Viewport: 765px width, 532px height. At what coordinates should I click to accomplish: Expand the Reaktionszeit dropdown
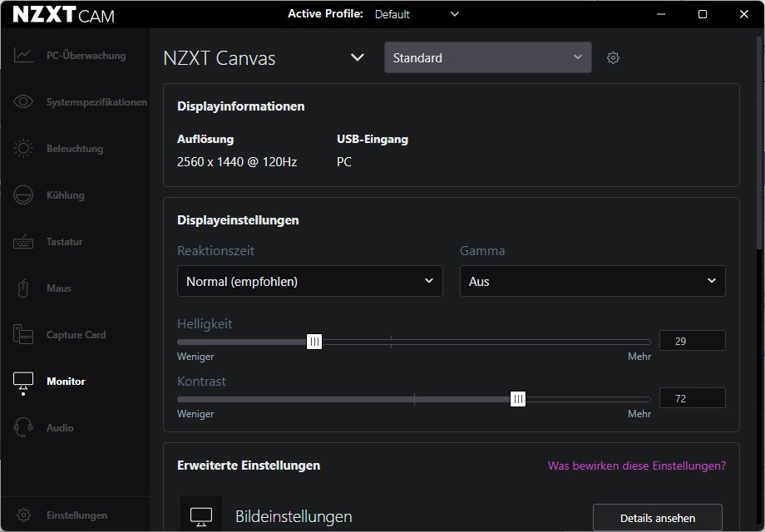click(309, 281)
